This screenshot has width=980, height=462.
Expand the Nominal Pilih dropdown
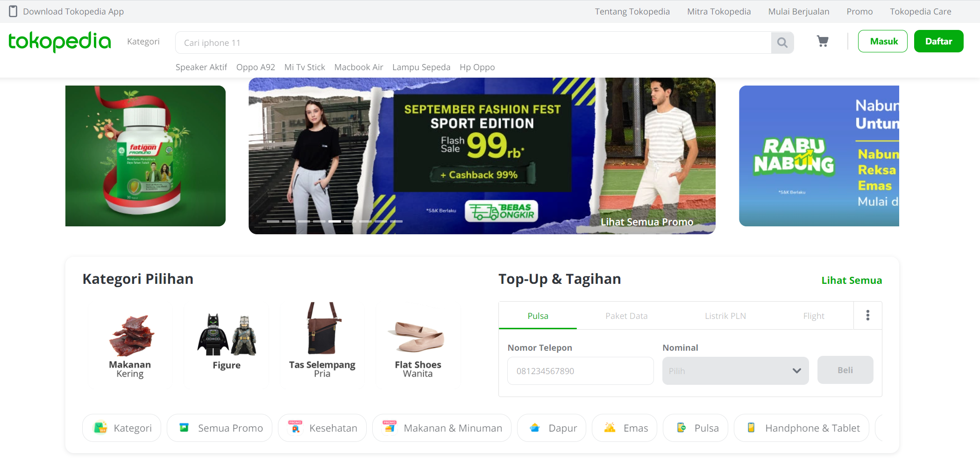tap(735, 371)
